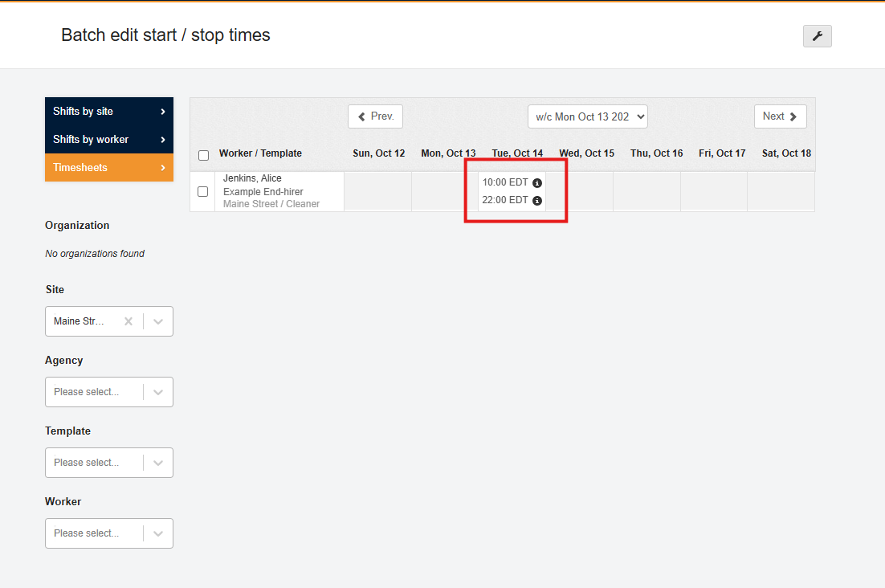The height and width of the screenshot is (588, 885).
Task: Expand the Site dropdown arrow
Action: 158,321
